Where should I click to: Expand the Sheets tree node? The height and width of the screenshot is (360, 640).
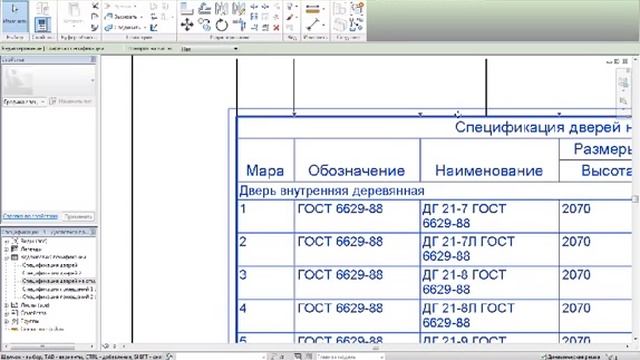7,305
